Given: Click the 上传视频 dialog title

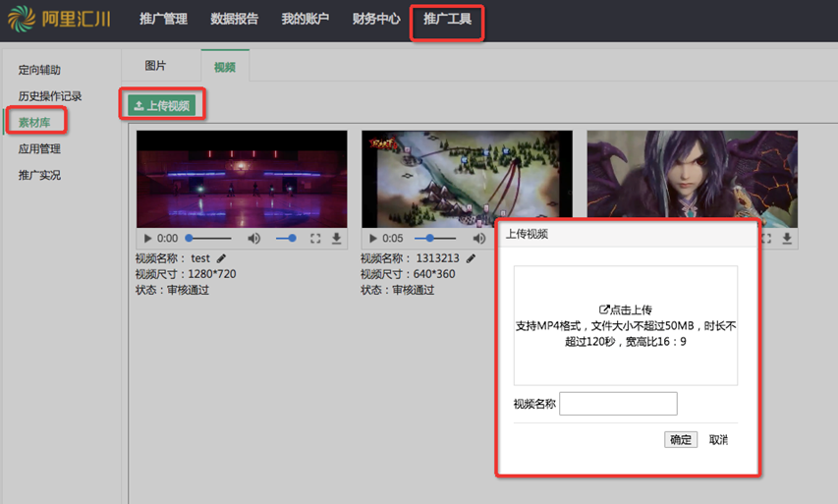Looking at the screenshot, I should pyautogui.click(x=527, y=234).
